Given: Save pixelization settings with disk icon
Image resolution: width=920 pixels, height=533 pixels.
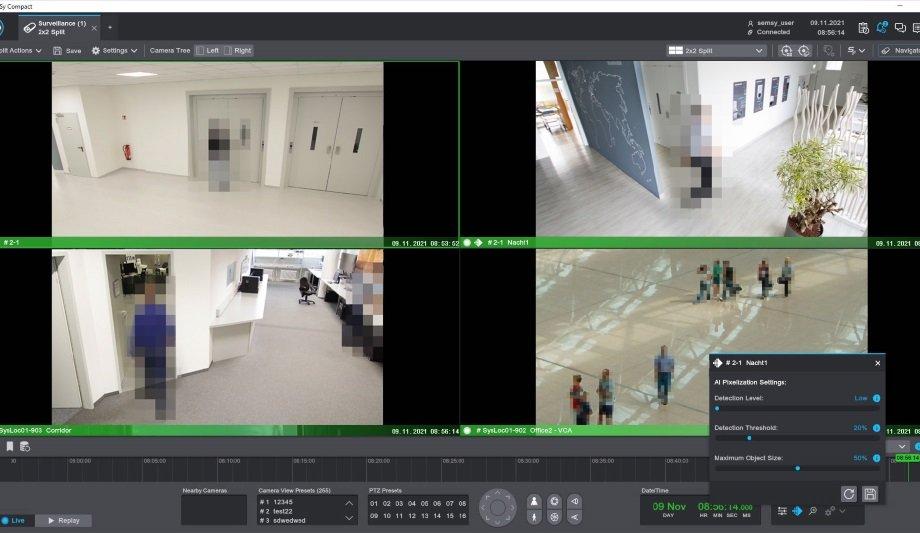Looking at the screenshot, I should tap(870, 494).
